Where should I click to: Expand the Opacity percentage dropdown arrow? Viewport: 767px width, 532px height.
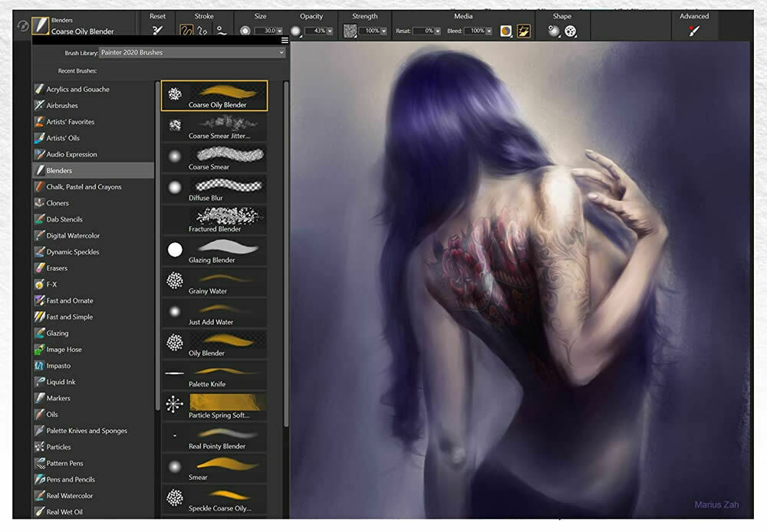pyautogui.click(x=330, y=31)
